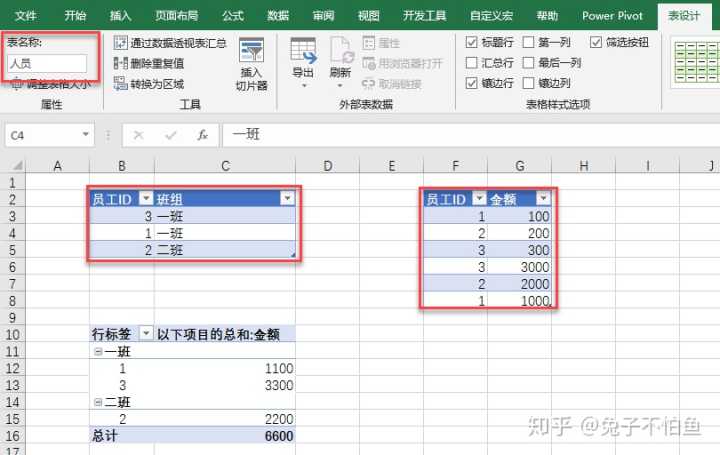Open the 金额 column filter dropdown

[x=544, y=199]
